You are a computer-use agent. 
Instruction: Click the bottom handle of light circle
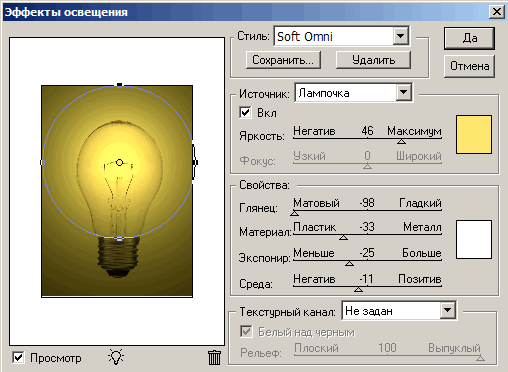120,239
